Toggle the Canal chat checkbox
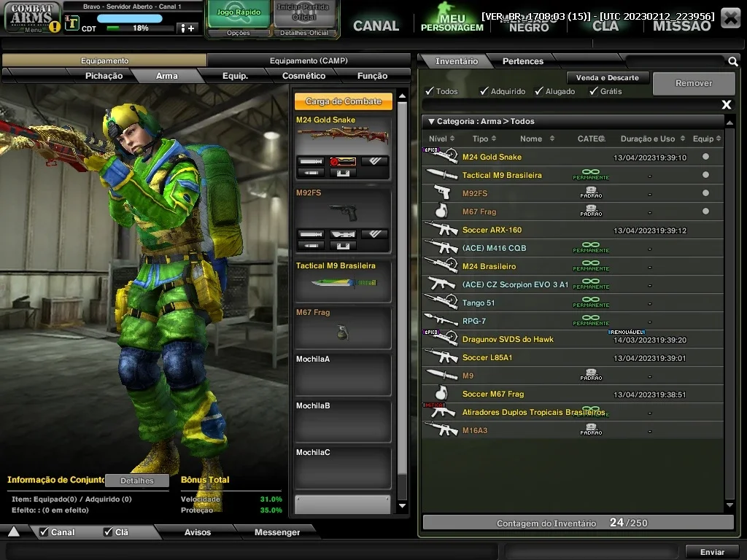 44,532
